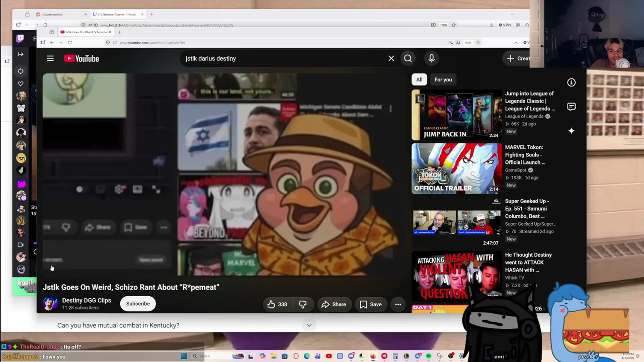644x362 pixels.
Task: Go back in the YouTube browser window
Action: [x=51, y=43]
